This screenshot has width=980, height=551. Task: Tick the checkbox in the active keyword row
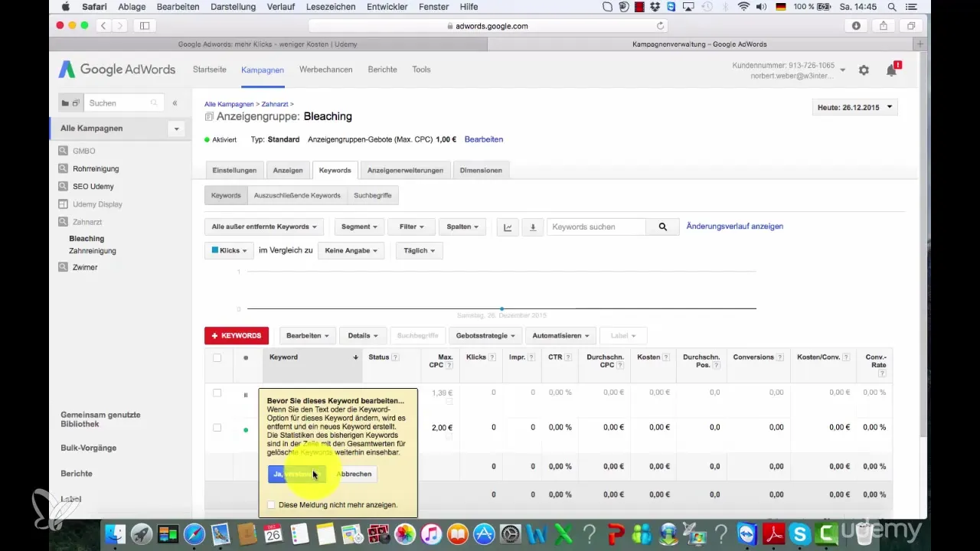click(x=217, y=428)
